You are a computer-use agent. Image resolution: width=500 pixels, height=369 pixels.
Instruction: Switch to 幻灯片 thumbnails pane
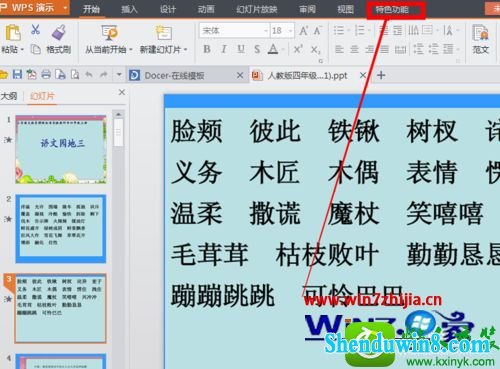tap(42, 96)
